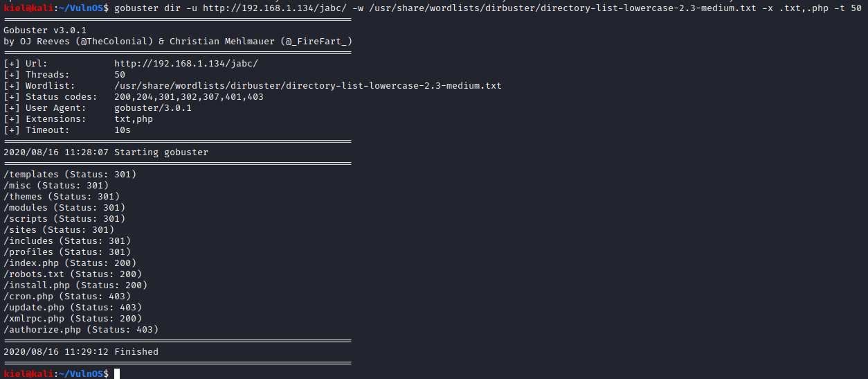Click the /misc result entry

click(56, 186)
